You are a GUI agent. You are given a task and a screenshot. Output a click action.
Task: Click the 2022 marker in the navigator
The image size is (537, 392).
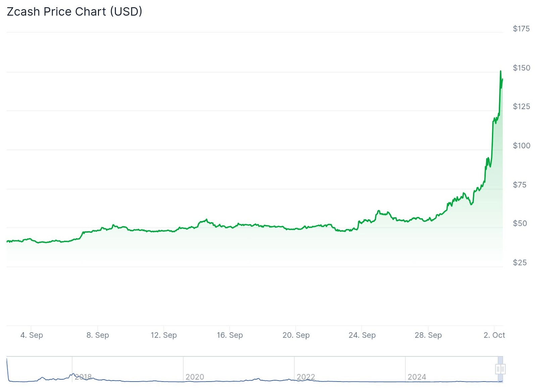(306, 377)
